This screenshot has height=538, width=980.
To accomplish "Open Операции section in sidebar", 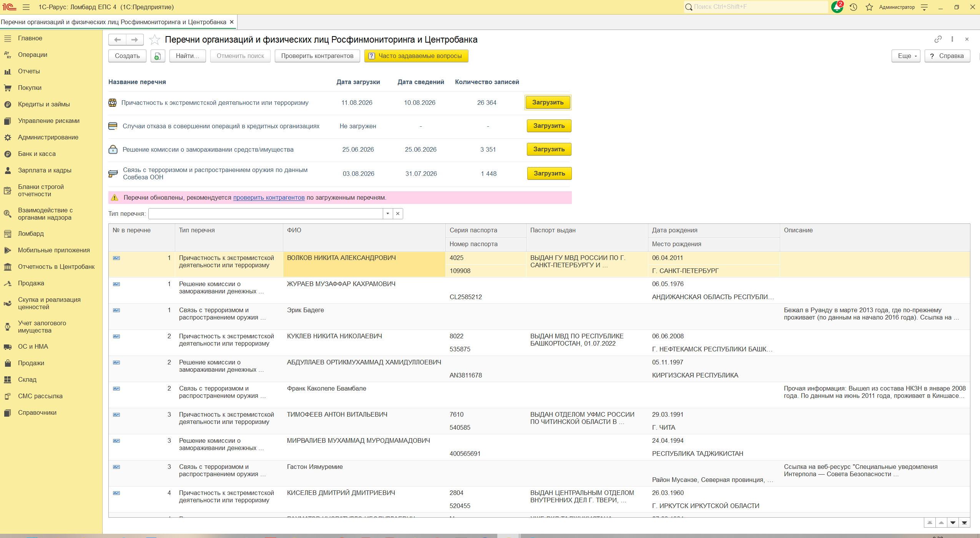I will click(33, 55).
